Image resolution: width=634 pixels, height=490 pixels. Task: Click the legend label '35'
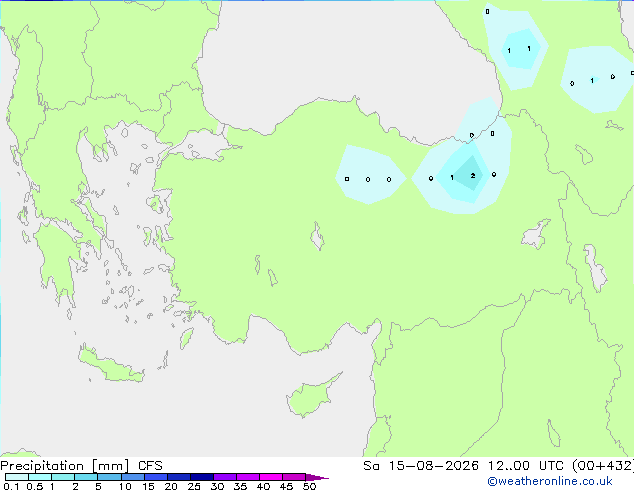[x=240, y=486]
